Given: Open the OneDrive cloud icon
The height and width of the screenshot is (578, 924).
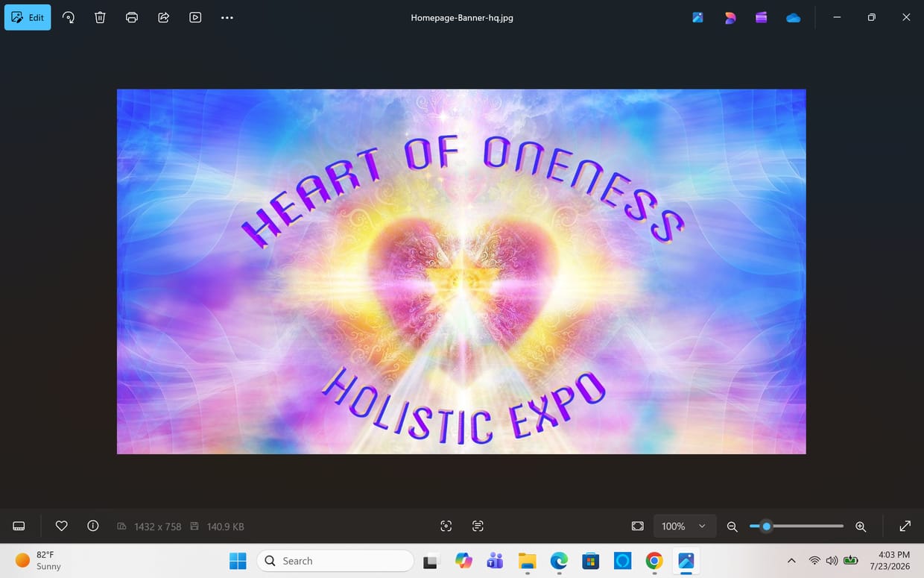Looking at the screenshot, I should pyautogui.click(x=793, y=17).
